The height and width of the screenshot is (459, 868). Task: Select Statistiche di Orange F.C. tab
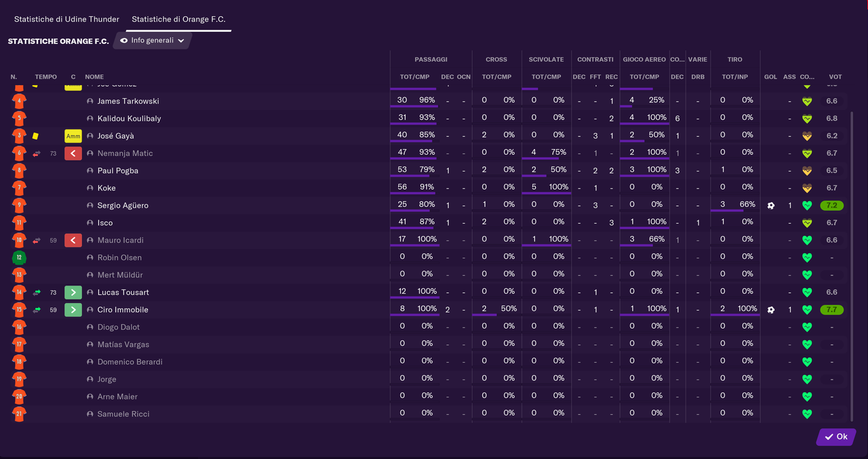178,20
